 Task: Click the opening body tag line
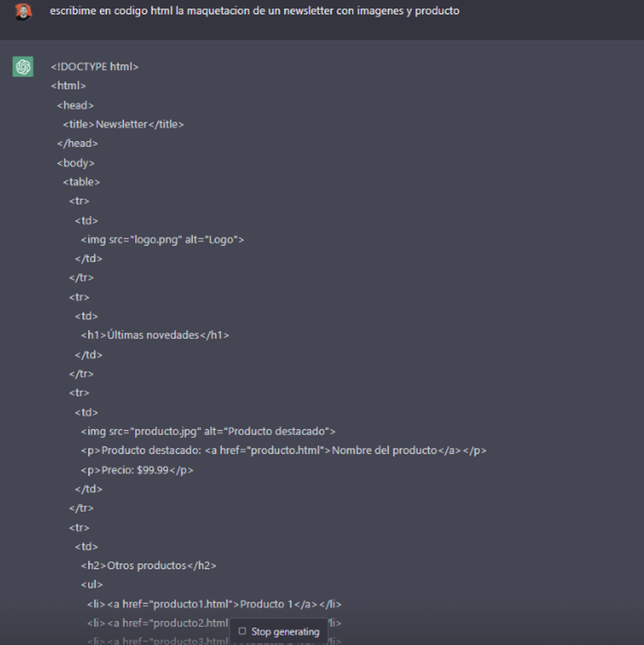76,163
